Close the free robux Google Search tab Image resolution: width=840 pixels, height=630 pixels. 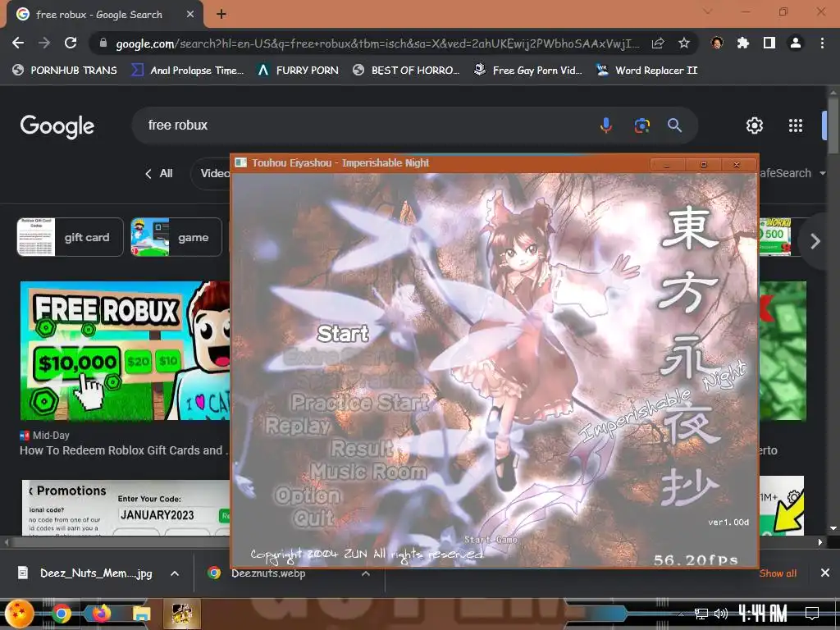coord(190,15)
